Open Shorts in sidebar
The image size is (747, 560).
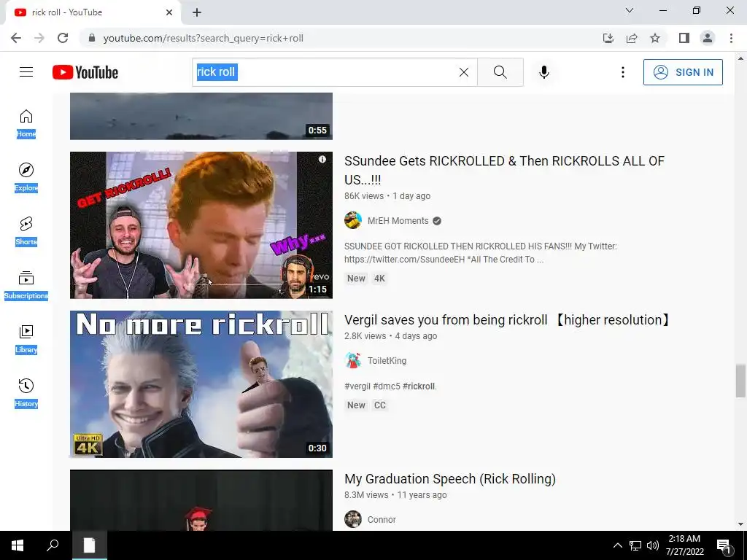(x=26, y=231)
